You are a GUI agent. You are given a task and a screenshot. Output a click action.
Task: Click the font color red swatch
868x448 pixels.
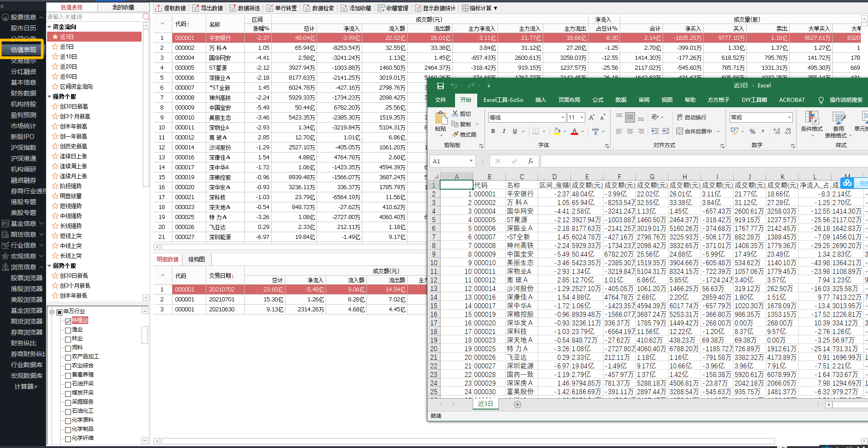pos(574,131)
